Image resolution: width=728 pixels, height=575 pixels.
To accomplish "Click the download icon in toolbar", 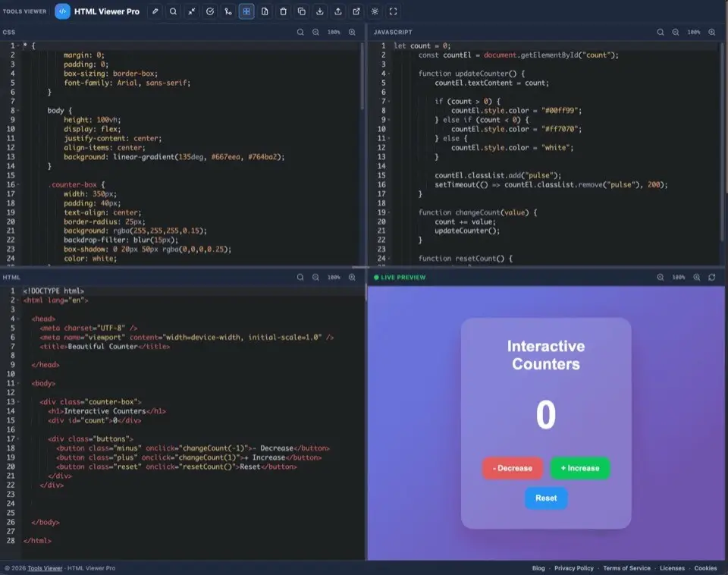I will pyautogui.click(x=320, y=11).
